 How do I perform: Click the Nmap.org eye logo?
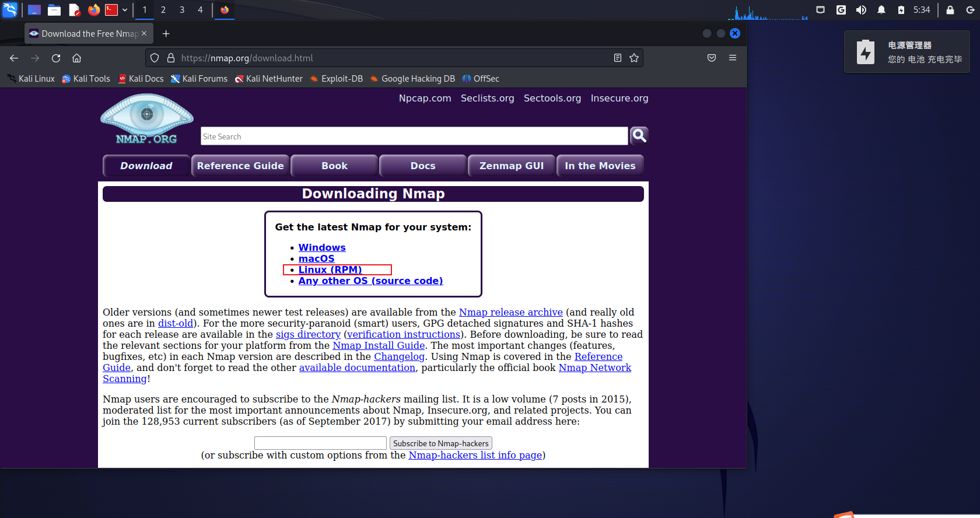point(146,119)
